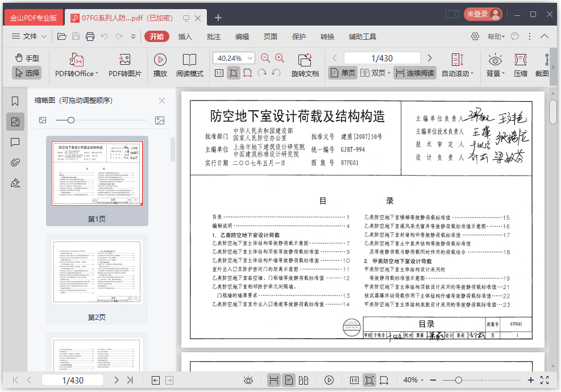The height and width of the screenshot is (392, 561).
Task: Open the attachments paperclip panel
Action: [15, 162]
